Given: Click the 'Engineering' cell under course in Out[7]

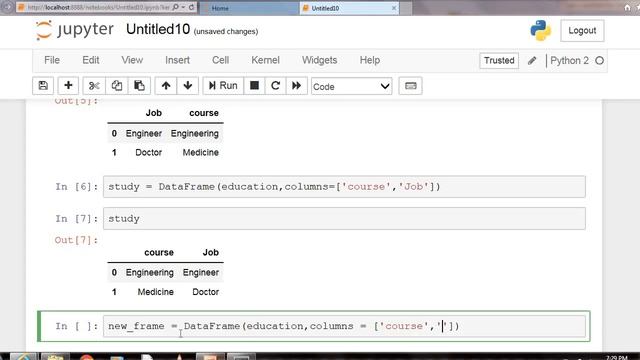Looking at the screenshot, I should pos(149,273).
